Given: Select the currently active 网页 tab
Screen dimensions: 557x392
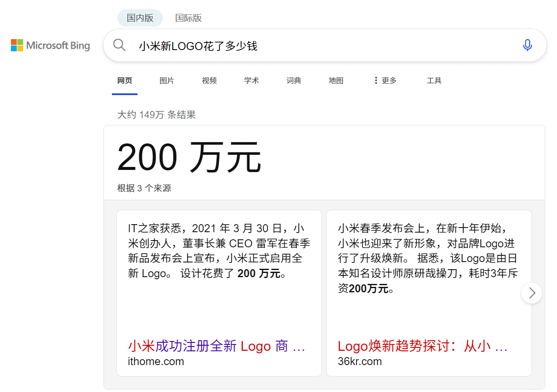Looking at the screenshot, I should (125, 80).
